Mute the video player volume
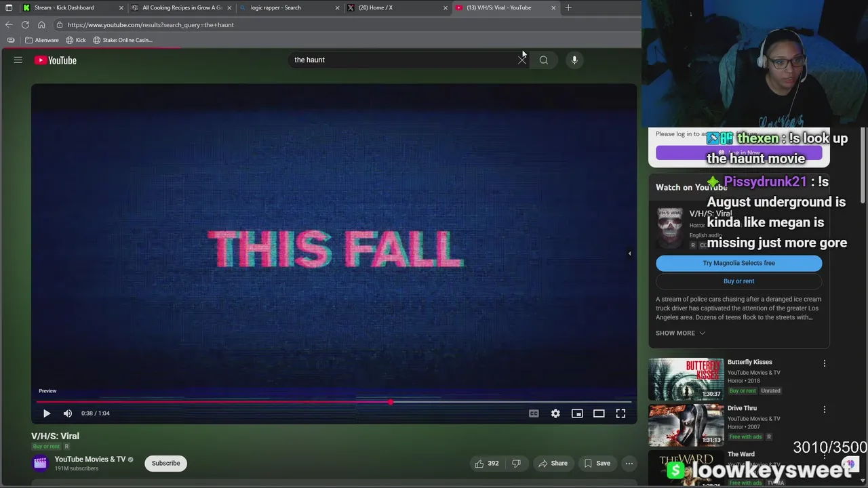Viewport: 868px width, 488px height. pos(68,413)
